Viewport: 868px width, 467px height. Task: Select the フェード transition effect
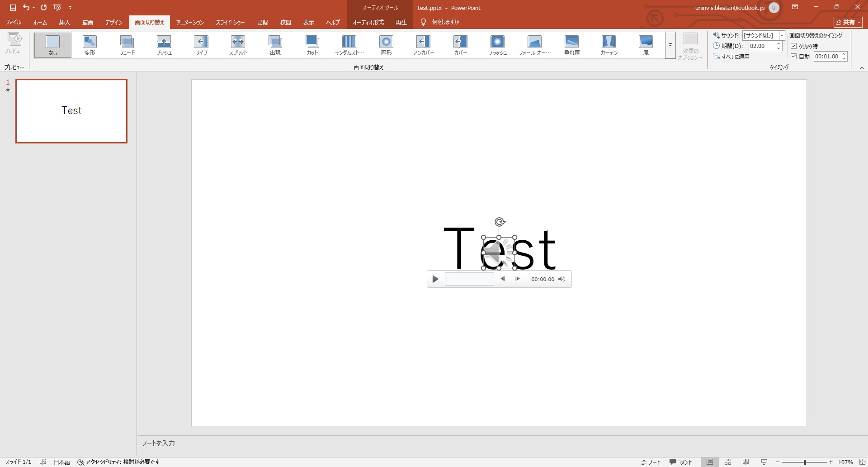[x=127, y=45]
